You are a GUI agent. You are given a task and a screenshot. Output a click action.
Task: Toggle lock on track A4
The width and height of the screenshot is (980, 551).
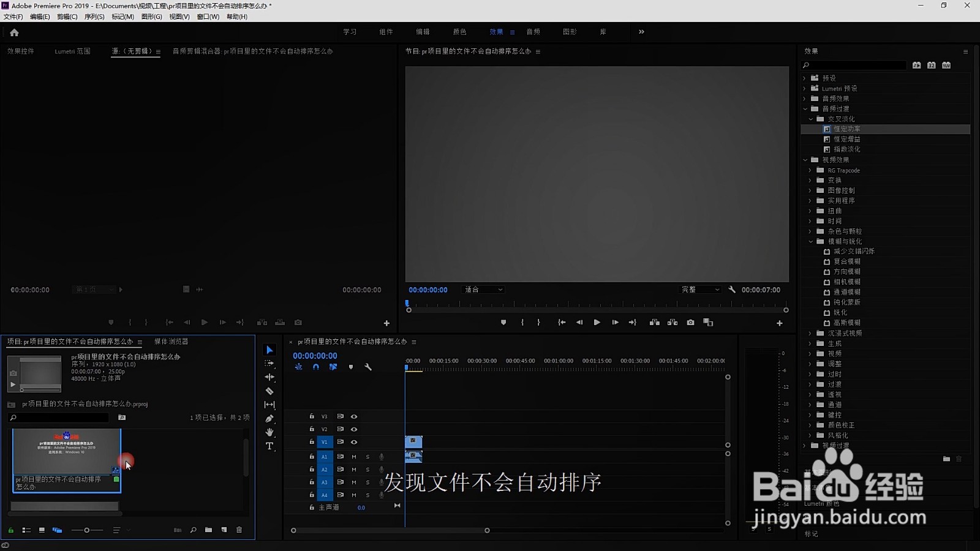point(312,495)
